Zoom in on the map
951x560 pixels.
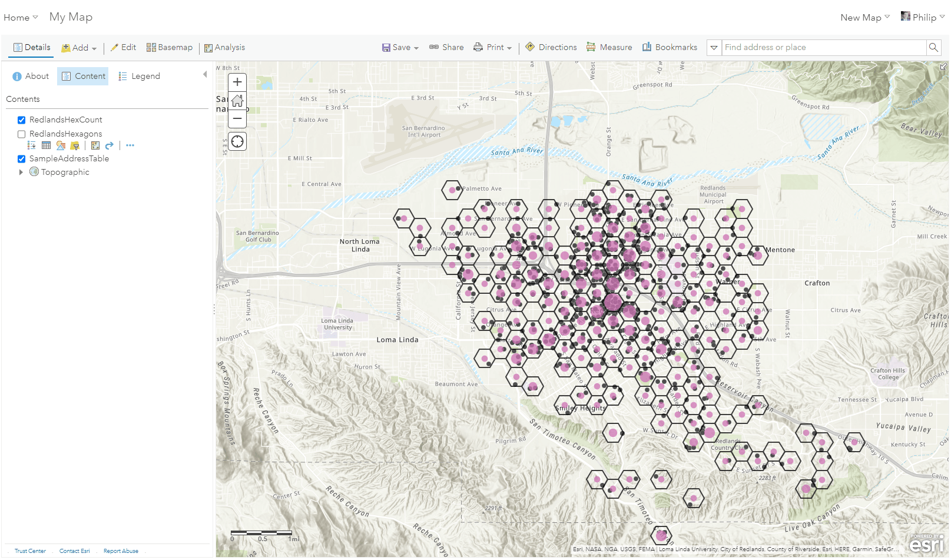(x=237, y=82)
